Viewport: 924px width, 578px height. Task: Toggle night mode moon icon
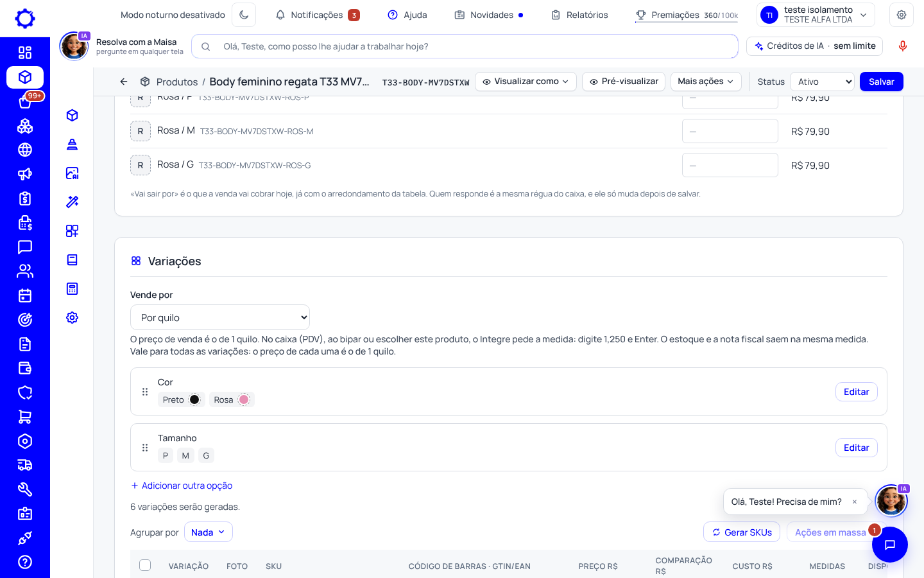click(244, 15)
